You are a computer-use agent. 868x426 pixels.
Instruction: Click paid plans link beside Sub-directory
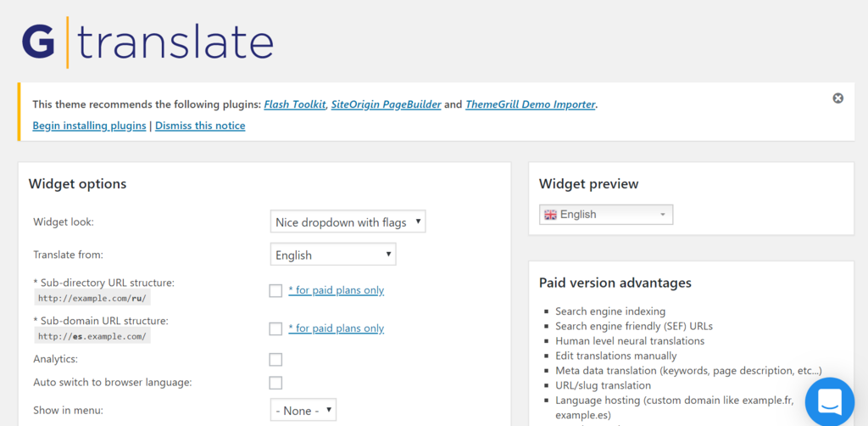(x=336, y=290)
